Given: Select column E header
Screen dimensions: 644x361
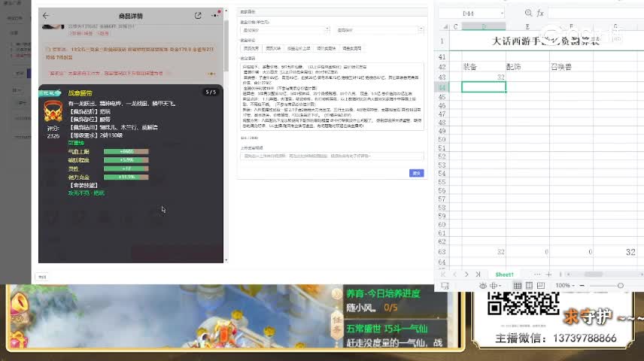Looking at the screenshot, I should click(527, 26).
